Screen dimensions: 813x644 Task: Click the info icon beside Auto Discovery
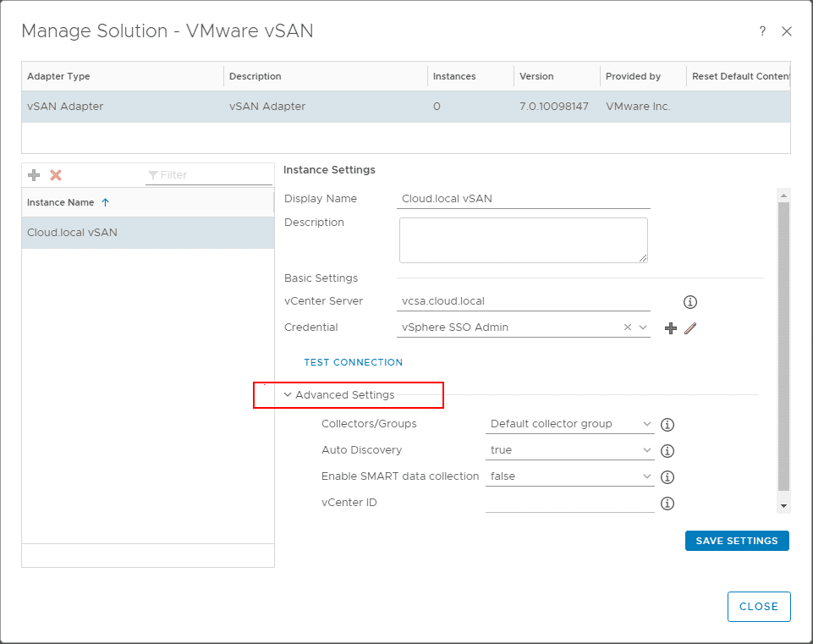667,451
